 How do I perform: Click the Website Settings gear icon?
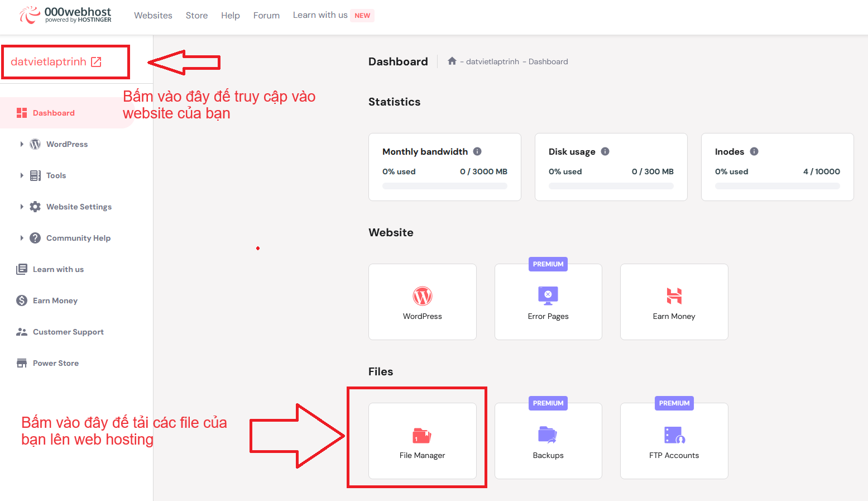(x=35, y=207)
